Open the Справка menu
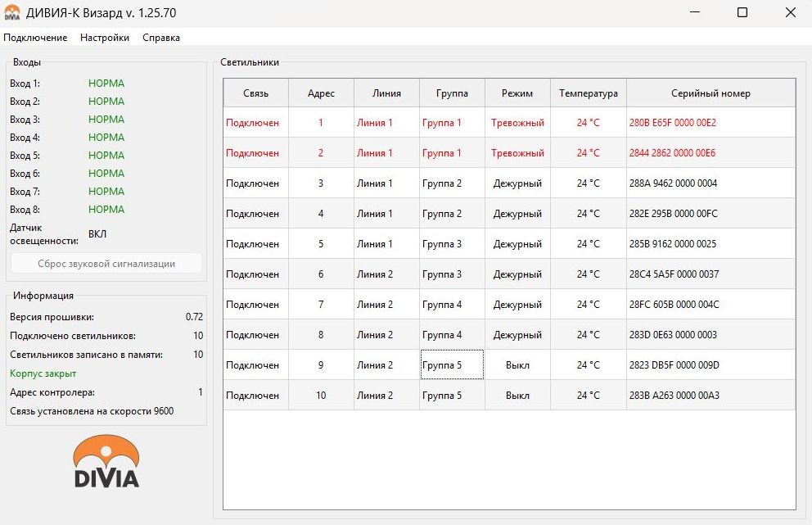 coord(161,38)
